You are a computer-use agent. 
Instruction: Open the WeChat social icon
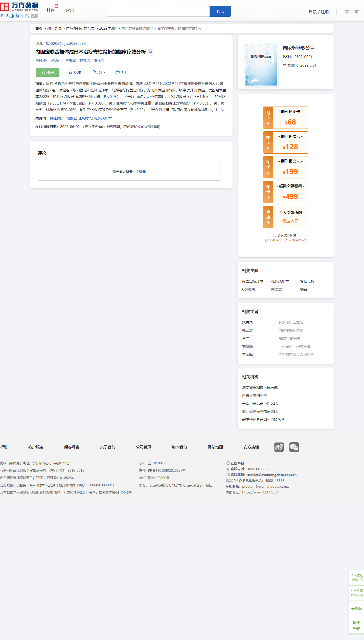click(294, 447)
